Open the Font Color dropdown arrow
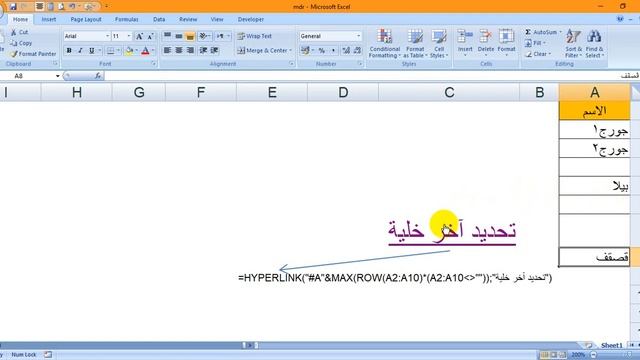The image size is (640, 360). pos(153,51)
